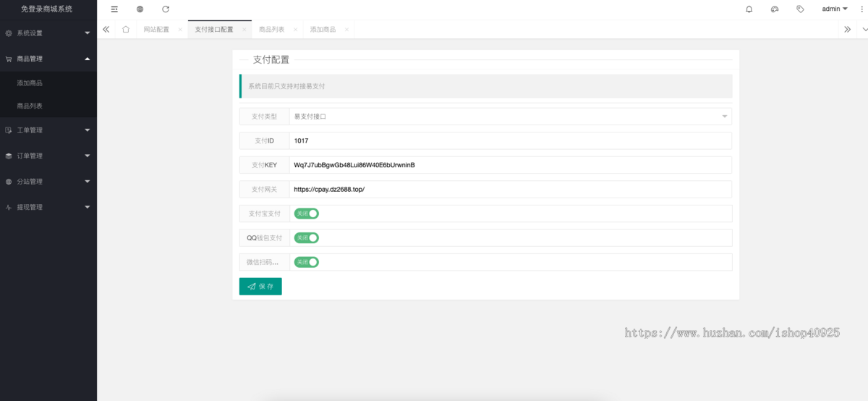This screenshot has width=868, height=401.
Task: Switch to the 网站配置 tab
Action: point(156,30)
